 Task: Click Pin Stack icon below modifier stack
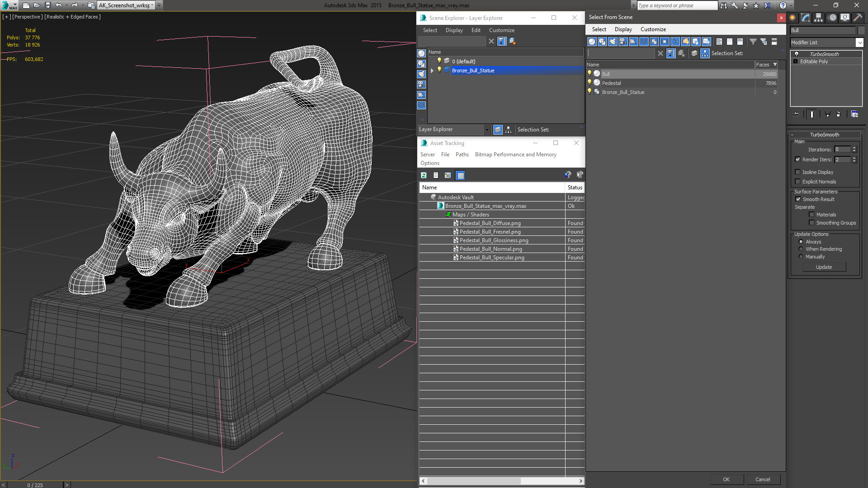(796, 114)
